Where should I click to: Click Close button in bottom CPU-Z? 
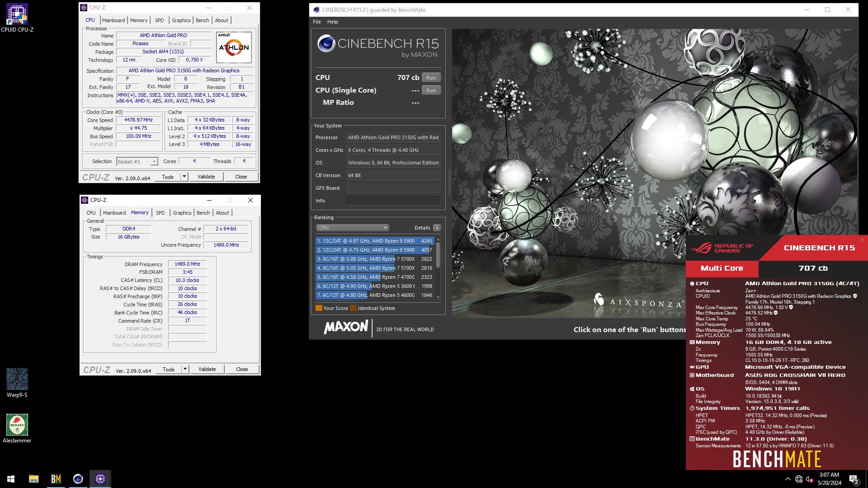tap(242, 369)
